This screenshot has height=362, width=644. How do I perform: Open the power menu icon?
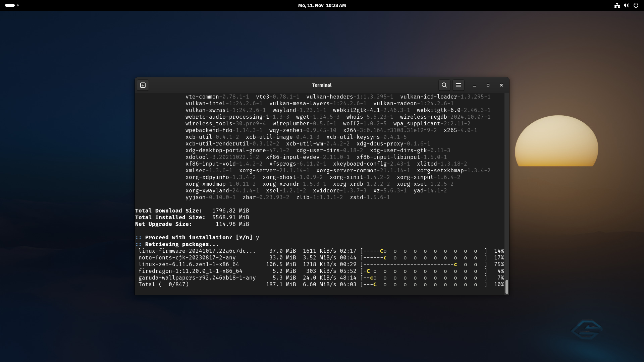[x=636, y=5]
